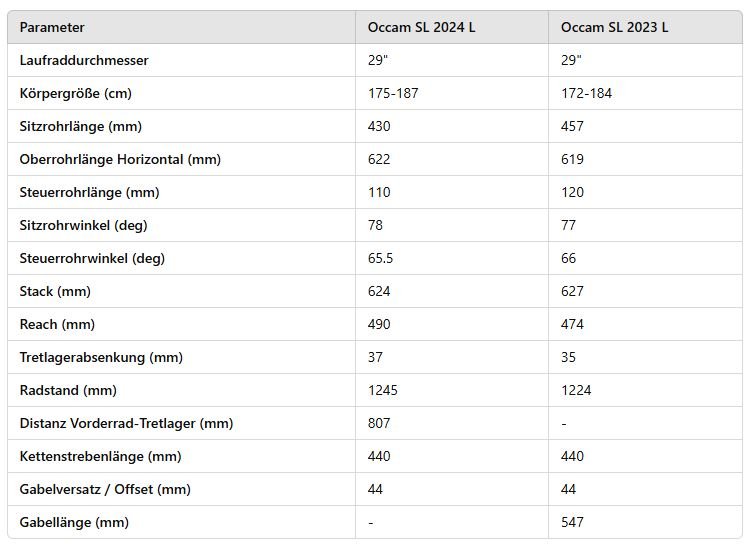
Task: Click the Steuerrohrlänge value 120
Action: click(x=573, y=192)
